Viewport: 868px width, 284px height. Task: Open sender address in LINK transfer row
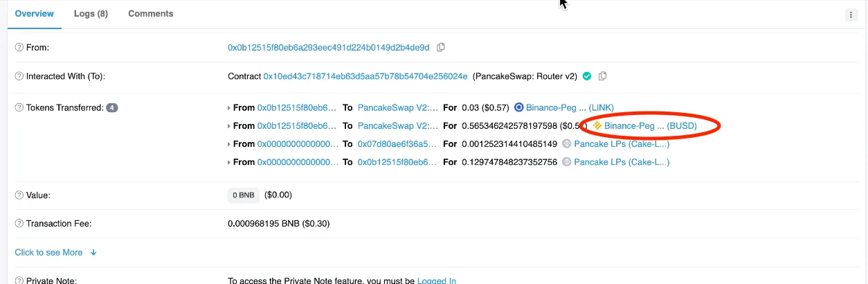pyautogui.click(x=297, y=108)
